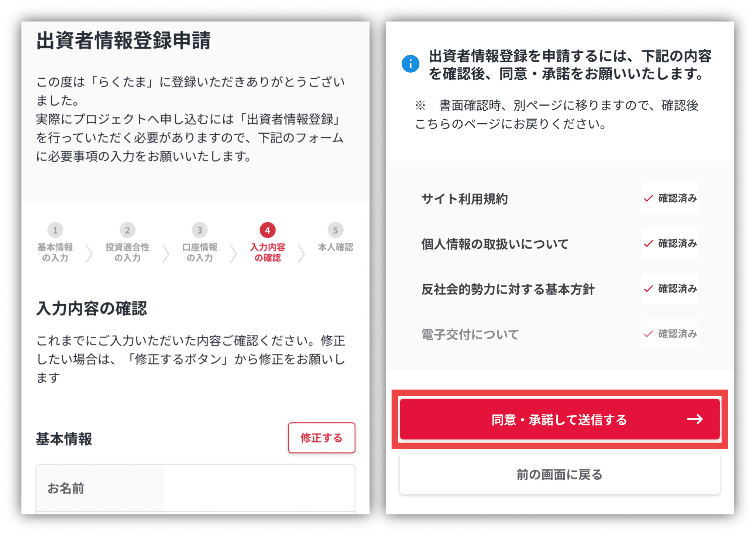Click the checkmark next to サイト利用規約
Image resolution: width=756 pixels, height=535 pixels.
click(648, 199)
